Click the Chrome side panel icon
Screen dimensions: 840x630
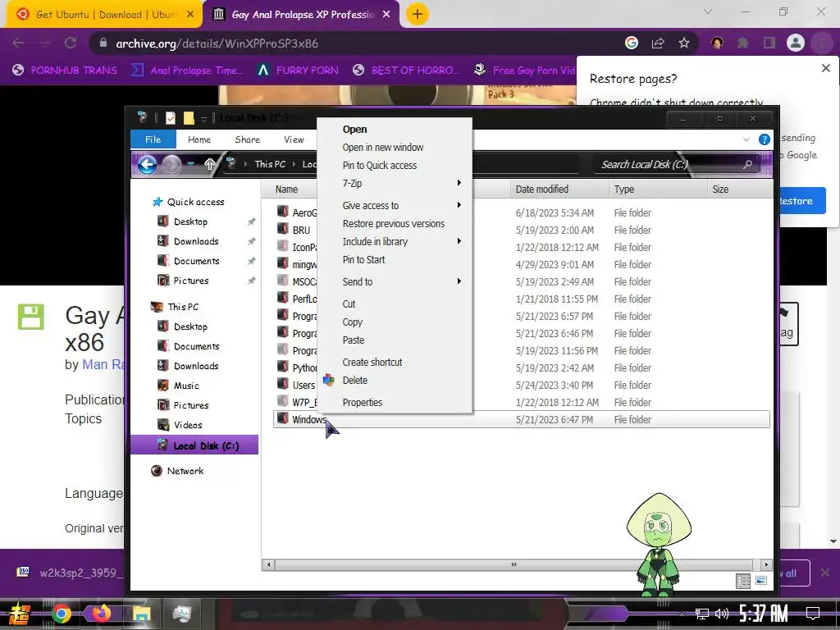click(x=769, y=43)
